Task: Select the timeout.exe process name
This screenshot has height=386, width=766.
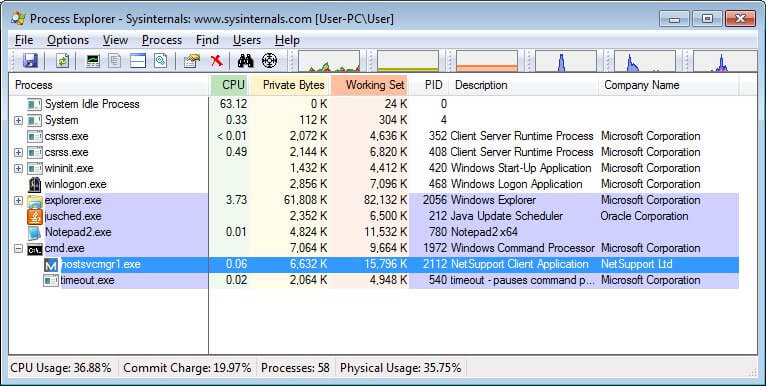Action: coord(87,280)
